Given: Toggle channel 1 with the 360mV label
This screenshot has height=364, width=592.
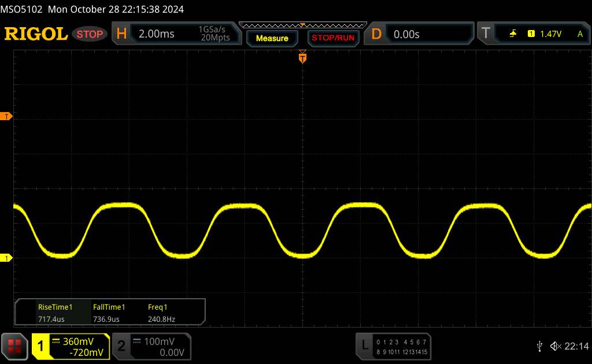Looking at the screenshot, I should [71, 346].
